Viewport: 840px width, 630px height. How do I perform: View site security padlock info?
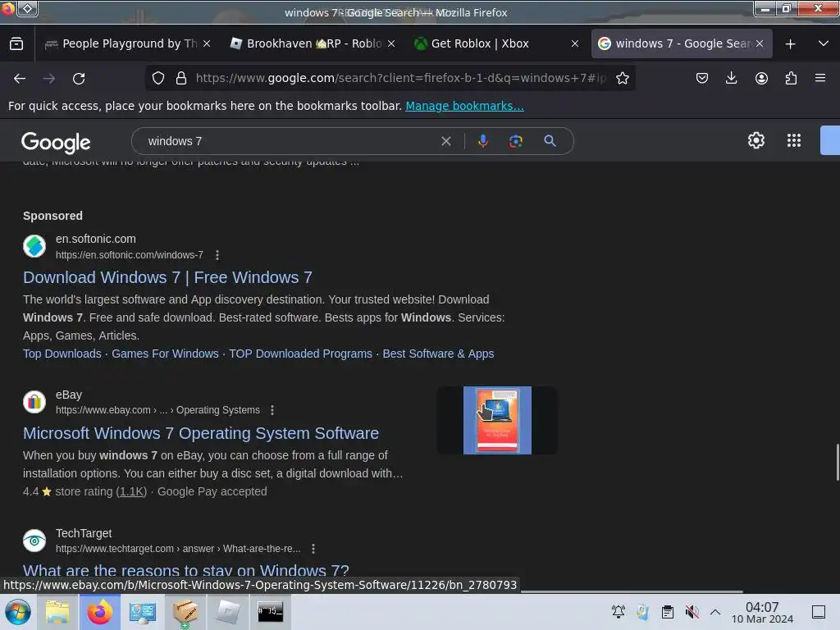coord(181,78)
